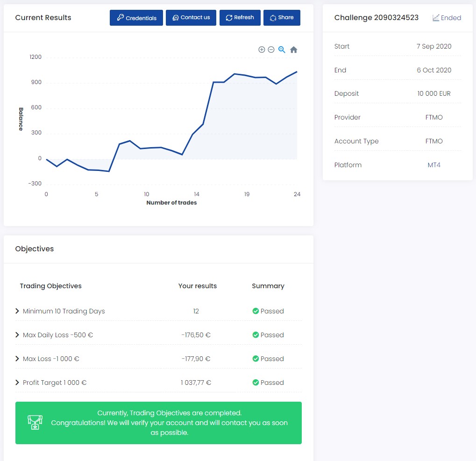Expand Minimum 10 Trading Days objective
This screenshot has height=461, width=476.
pos(17,311)
